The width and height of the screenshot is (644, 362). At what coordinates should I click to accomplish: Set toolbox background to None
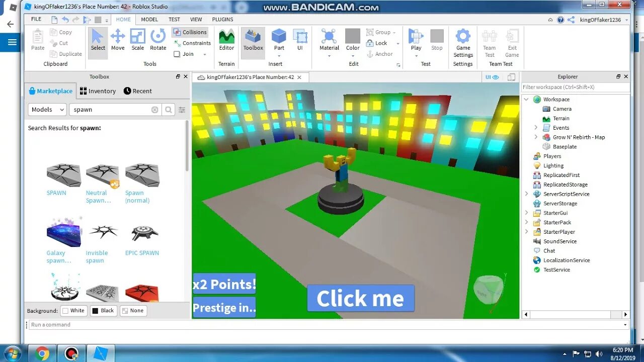pos(132,311)
